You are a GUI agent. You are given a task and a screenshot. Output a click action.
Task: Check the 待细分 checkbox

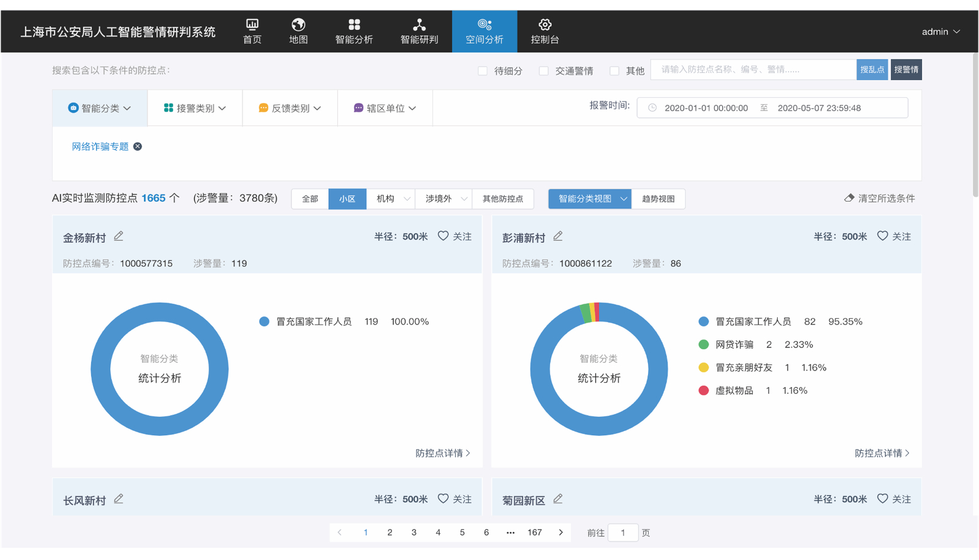[x=482, y=71]
